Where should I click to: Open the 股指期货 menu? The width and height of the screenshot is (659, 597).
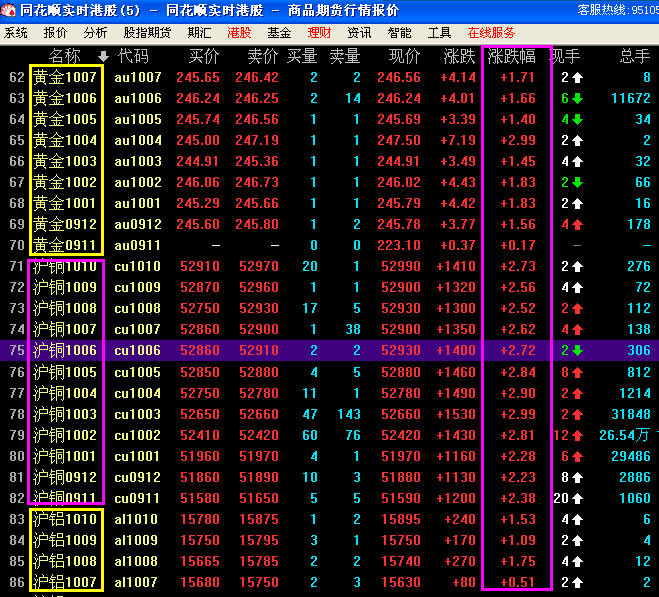tap(147, 32)
